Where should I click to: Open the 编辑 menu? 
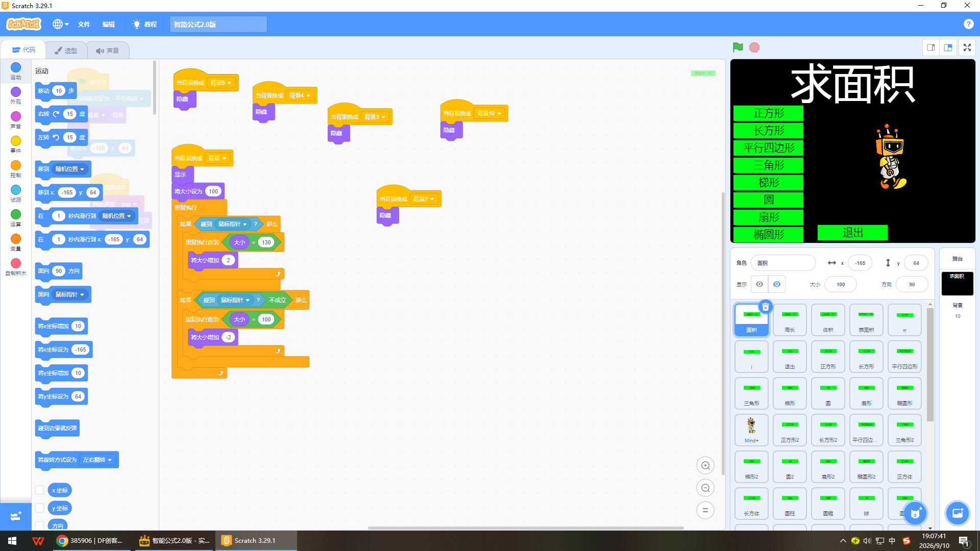pyautogui.click(x=108, y=24)
